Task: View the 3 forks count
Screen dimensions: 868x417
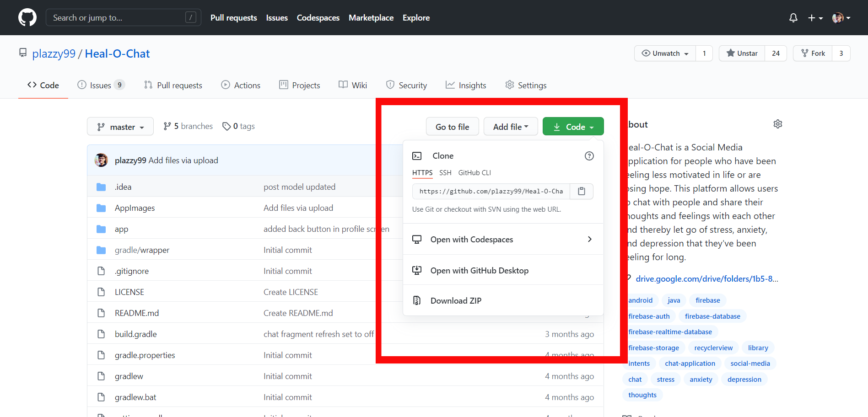Action: (x=841, y=53)
